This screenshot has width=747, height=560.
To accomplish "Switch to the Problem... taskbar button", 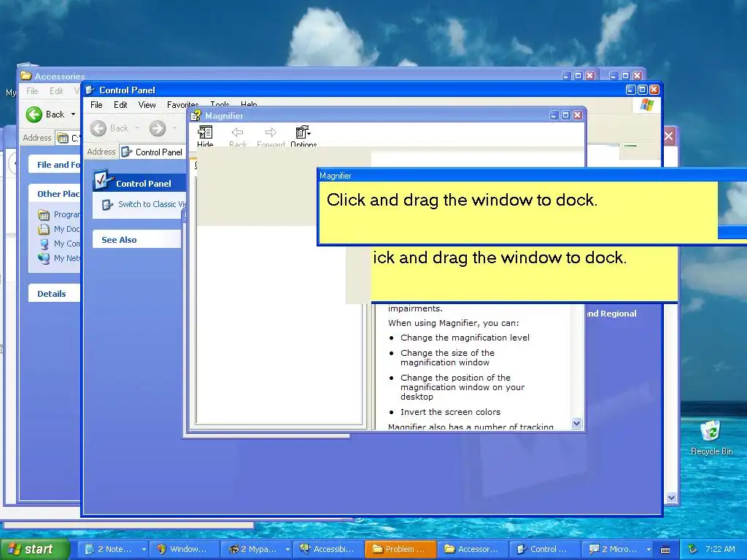I will [x=400, y=549].
